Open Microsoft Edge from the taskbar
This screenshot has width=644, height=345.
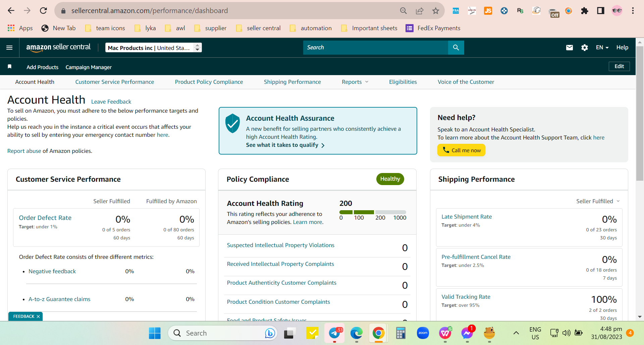point(356,333)
